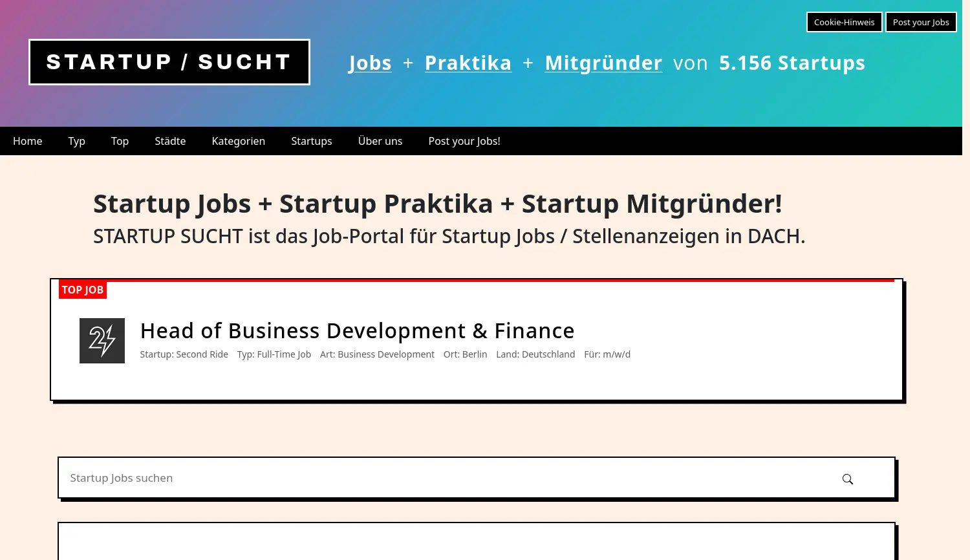Click the TOP JOB label
The image size is (970, 560).
[82, 289]
